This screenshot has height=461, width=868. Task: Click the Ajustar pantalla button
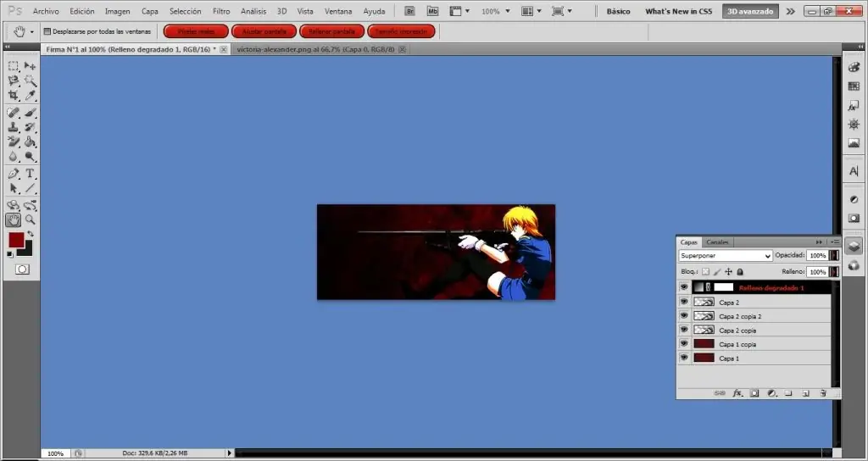(264, 31)
